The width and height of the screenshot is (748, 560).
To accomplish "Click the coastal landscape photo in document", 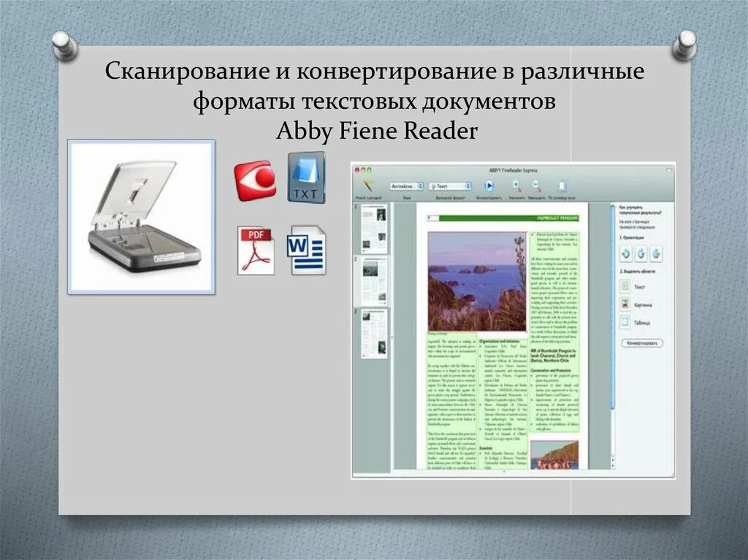I will (x=477, y=281).
